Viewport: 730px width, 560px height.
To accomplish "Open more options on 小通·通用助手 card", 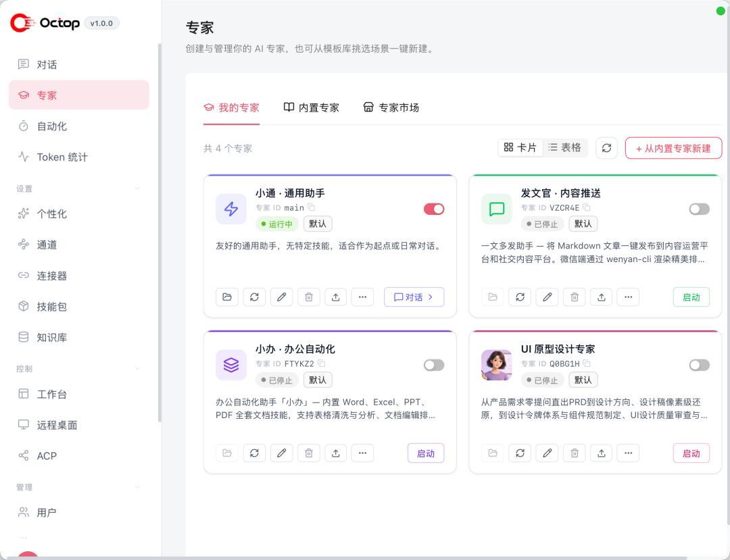I will click(363, 297).
